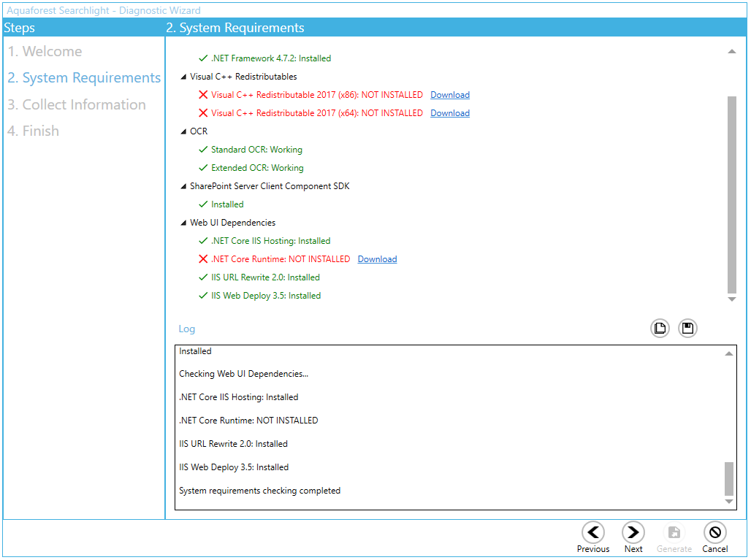Viewport: 751px width, 560px height.
Task: Save the log using the disk icon
Action: 687,329
